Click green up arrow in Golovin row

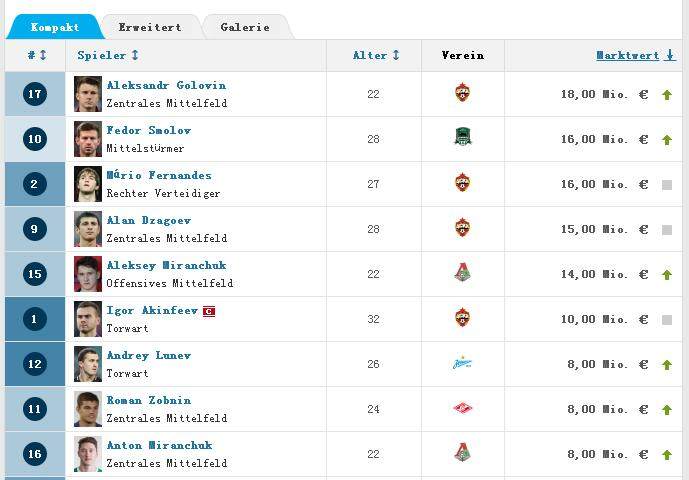[667, 95]
